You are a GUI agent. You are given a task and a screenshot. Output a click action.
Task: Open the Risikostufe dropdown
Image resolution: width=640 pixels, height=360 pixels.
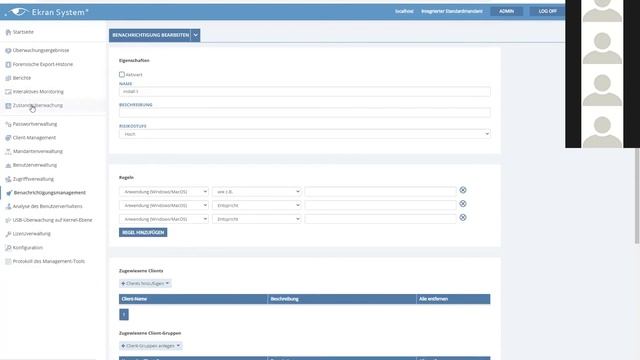pyautogui.click(x=304, y=134)
